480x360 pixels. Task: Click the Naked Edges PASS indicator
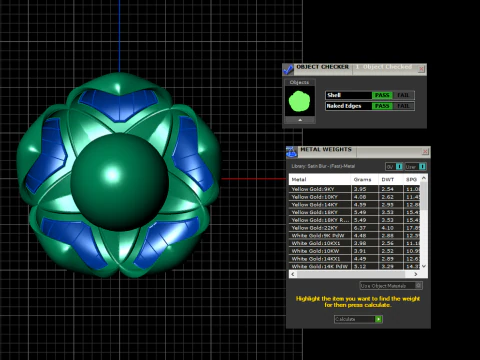(382, 106)
